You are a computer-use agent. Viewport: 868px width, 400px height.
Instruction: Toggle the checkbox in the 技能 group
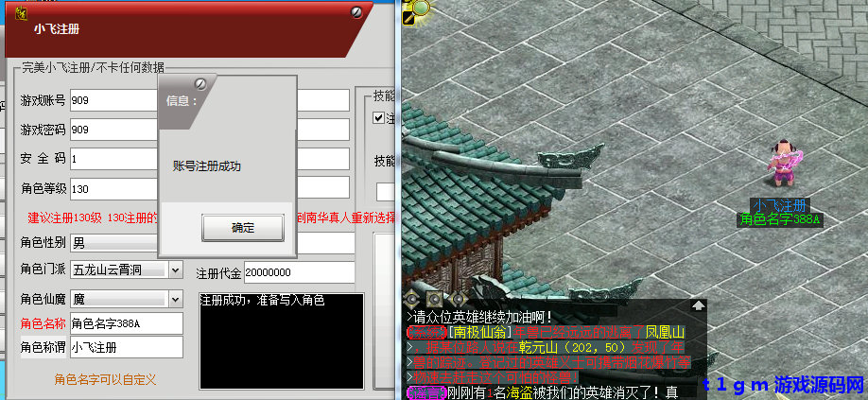pyautogui.click(x=379, y=118)
